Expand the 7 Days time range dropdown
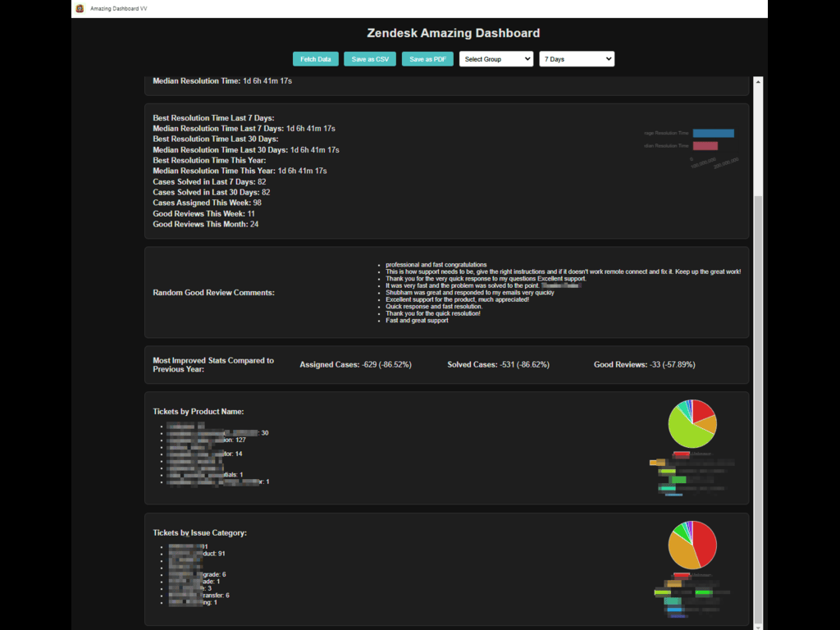 [x=576, y=59]
